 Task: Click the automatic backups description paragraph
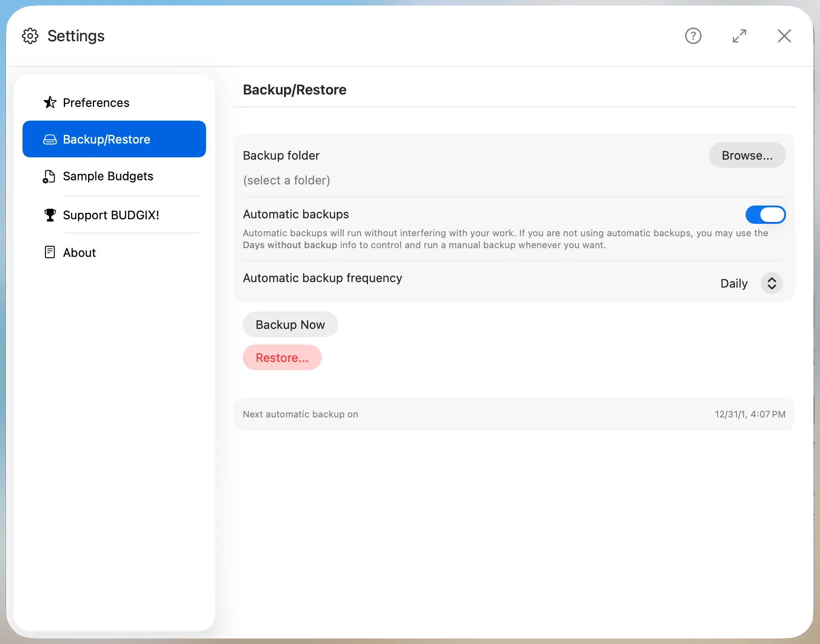click(505, 239)
